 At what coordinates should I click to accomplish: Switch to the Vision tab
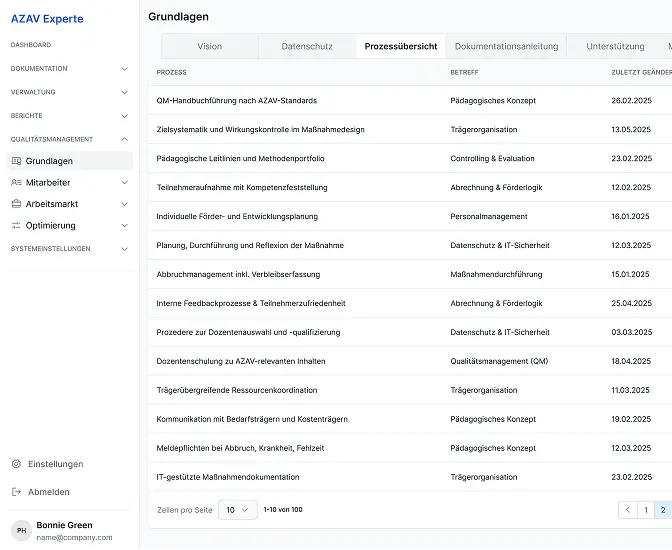(210, 46)
